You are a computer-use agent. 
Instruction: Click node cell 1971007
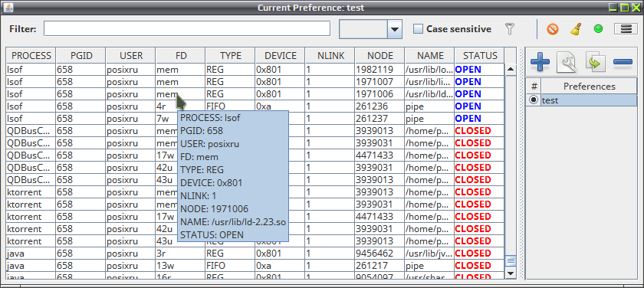tap(380, 82)
